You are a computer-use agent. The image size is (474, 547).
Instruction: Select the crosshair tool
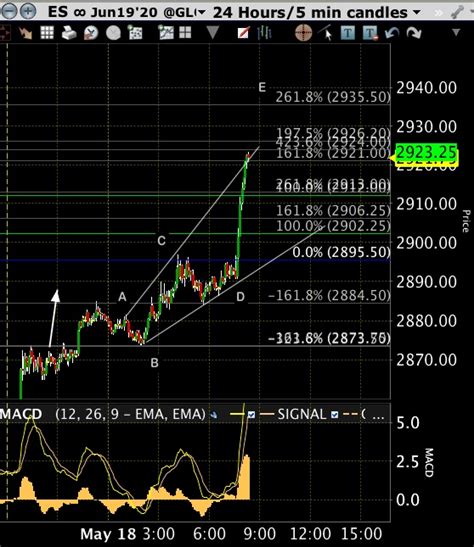[x=303, y=33]
